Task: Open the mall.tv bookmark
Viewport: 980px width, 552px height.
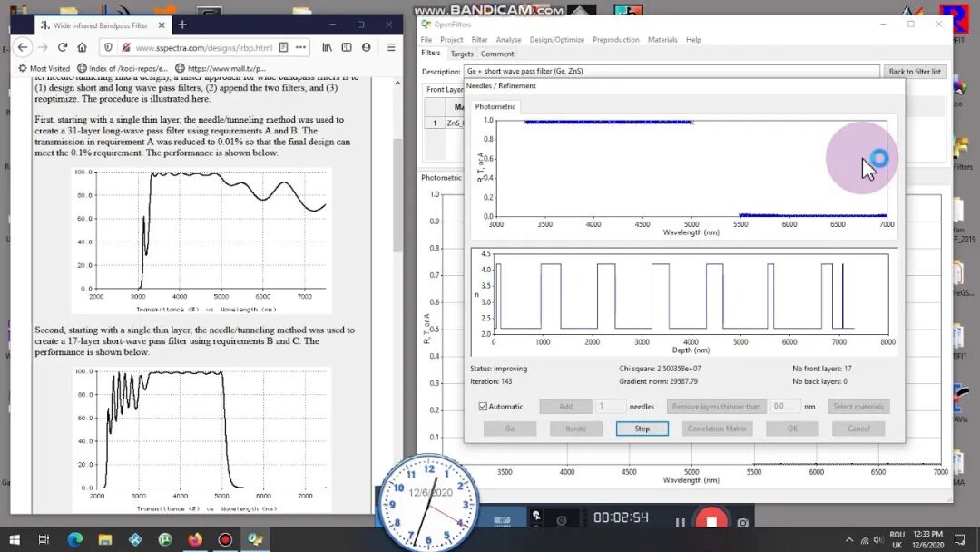Action: [x=220, y=68]
